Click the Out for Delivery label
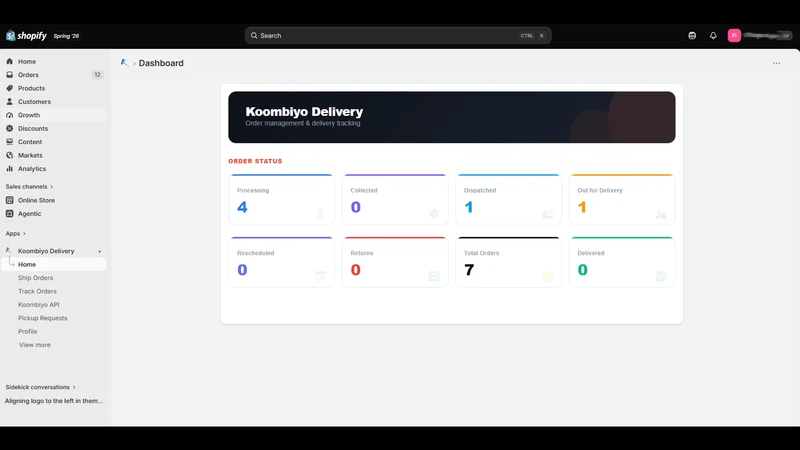The height and width of the screenshot is (450, 800). pos(599,190)
